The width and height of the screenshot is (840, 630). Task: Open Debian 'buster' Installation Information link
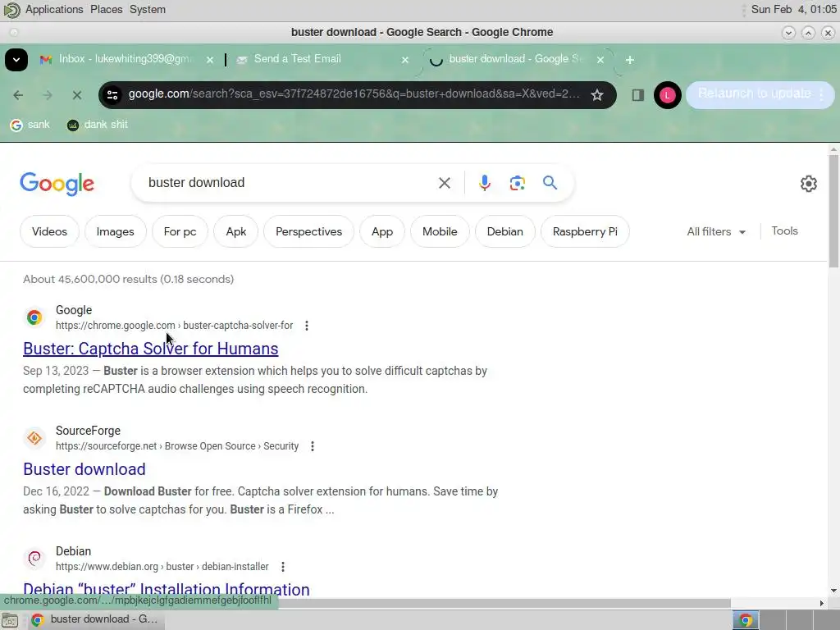[x=166, y=589]
